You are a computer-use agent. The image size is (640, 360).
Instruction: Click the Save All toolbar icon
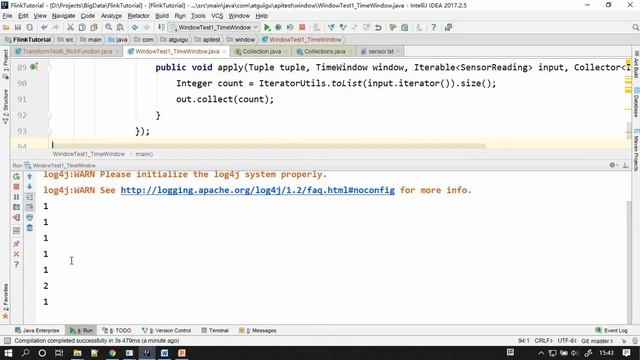coord(18,27)
